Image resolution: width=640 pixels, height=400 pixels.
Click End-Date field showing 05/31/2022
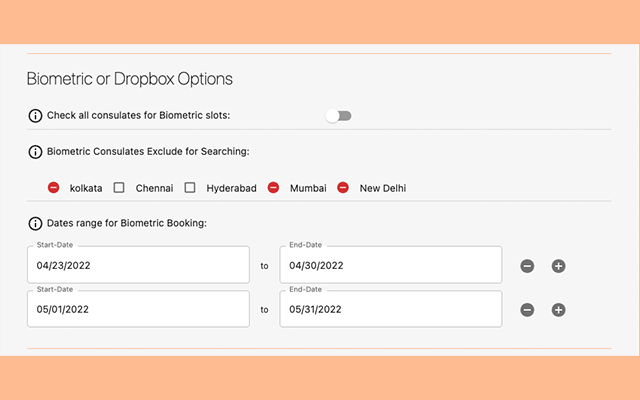(x=390, y=310)
